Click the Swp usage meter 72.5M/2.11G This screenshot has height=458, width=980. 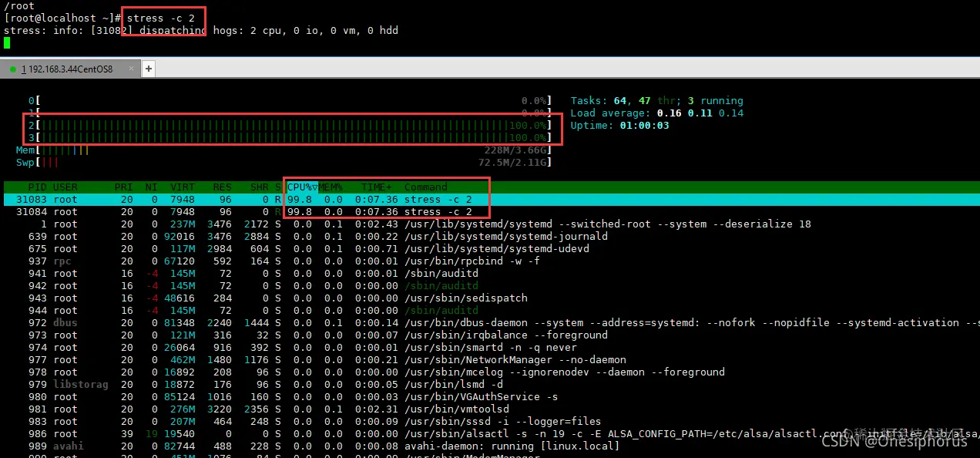tap(284, 162)
